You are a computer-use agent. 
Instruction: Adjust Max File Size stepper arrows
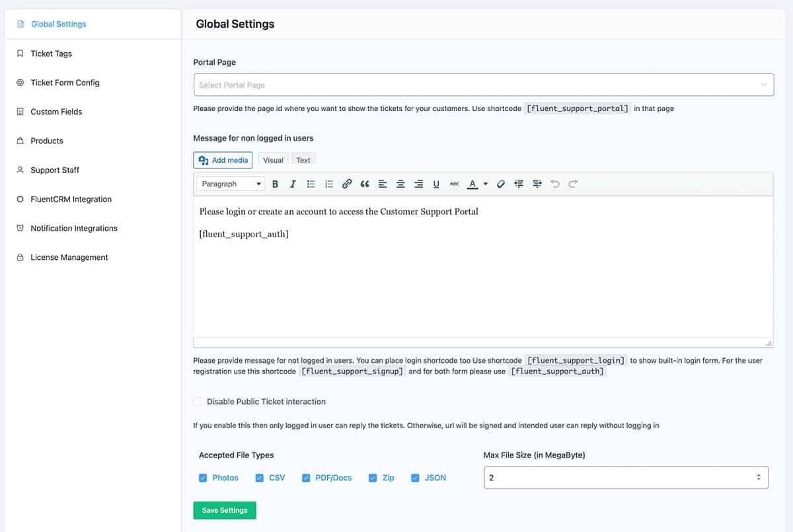click(759, 477)
